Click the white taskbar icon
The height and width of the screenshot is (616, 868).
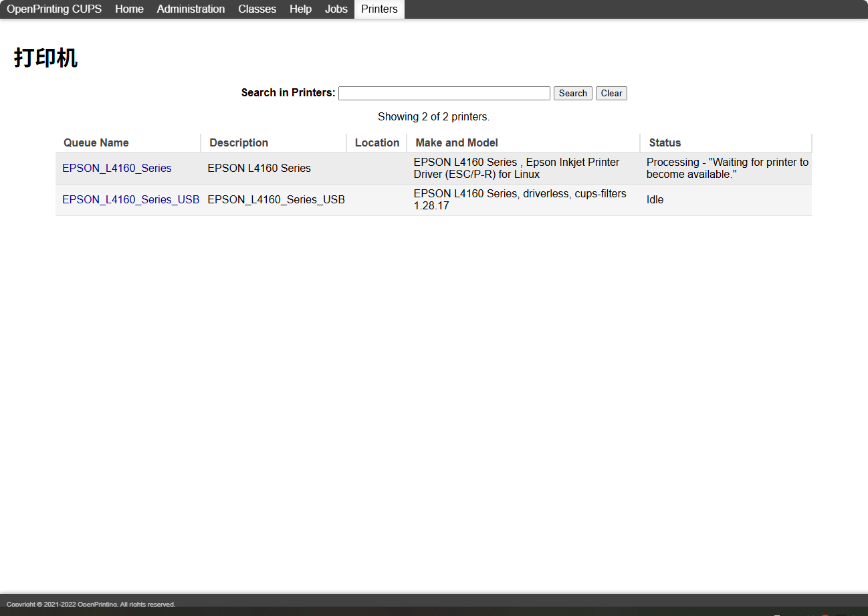pos(776,614)
